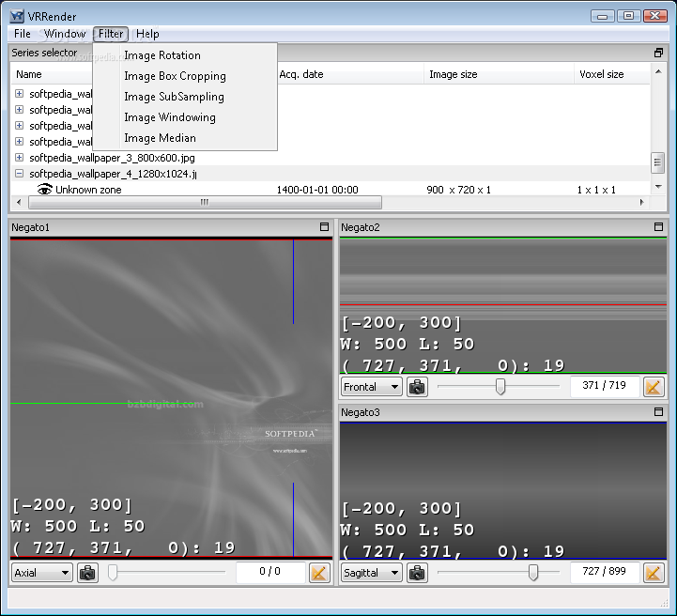Close the open Filter menu
Image resolution: width=677 pixels, height=616 pixels.
pyautogui.click(x=111, y=34)
